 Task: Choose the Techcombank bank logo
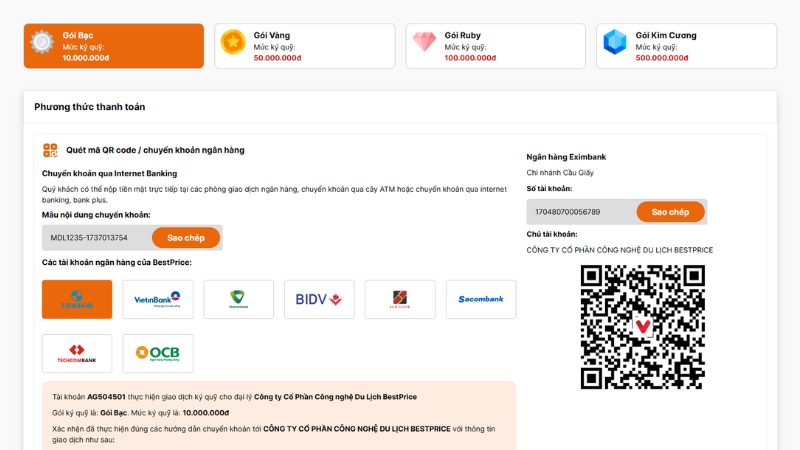point(77,354)
